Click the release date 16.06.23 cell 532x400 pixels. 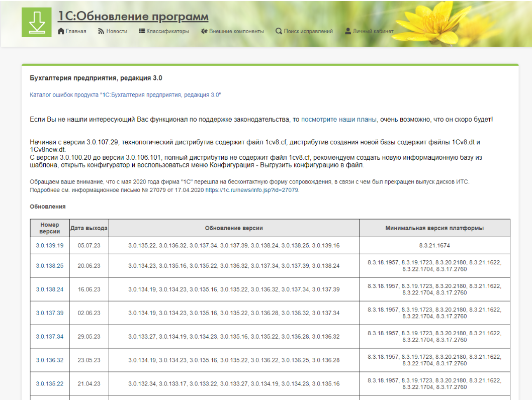pyautogui.click(x=89, y=289)
